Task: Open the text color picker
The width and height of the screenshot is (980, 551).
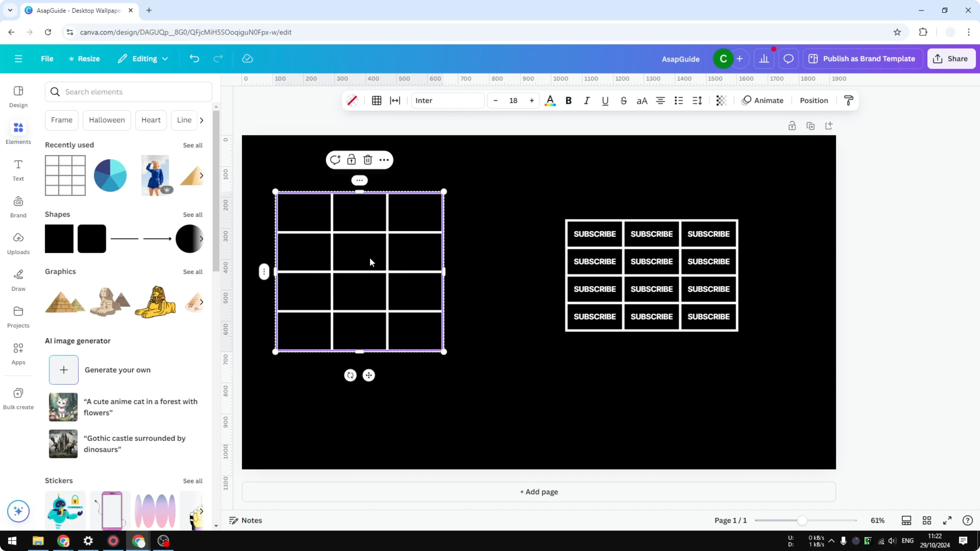Action: pyautogui.click(x=550, y=100)
